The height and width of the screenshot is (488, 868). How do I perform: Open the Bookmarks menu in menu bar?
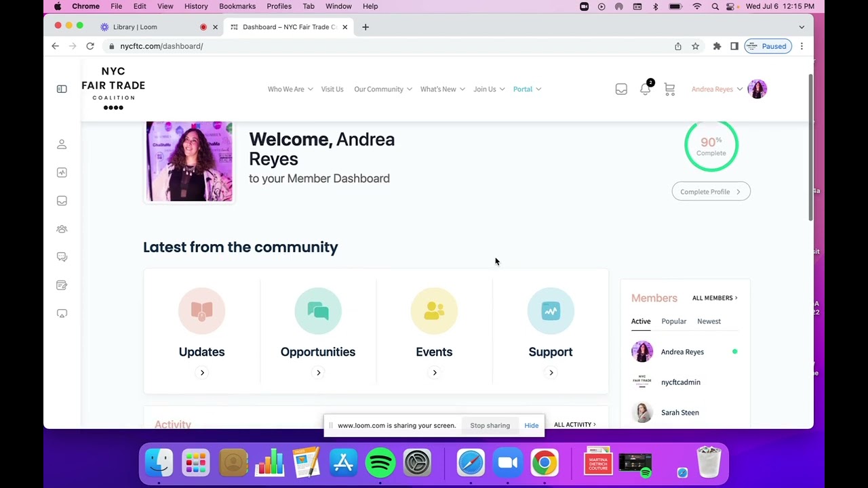click(x=237, y=6)
